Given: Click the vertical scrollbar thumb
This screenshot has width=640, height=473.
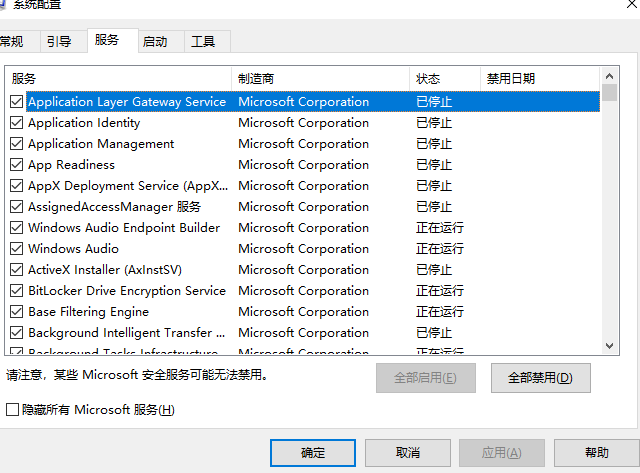Looking at the screenshot, I should [x=609, y=92].
